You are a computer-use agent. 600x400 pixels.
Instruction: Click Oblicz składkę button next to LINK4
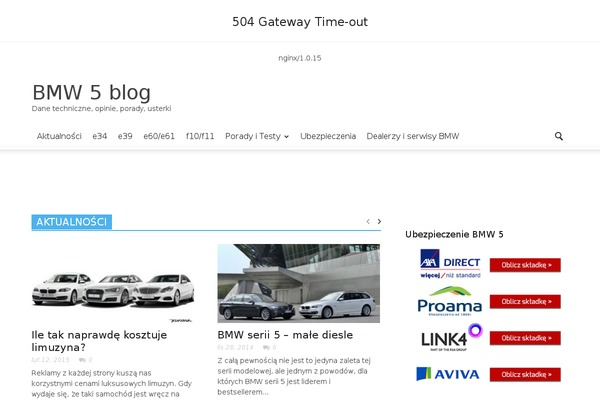525,338
